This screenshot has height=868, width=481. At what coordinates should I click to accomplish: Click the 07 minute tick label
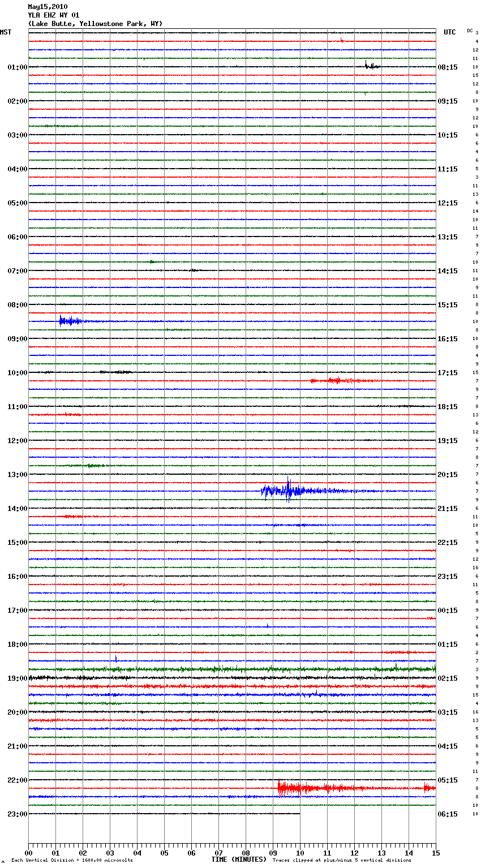pyautogui.click(x=218, y=853)
